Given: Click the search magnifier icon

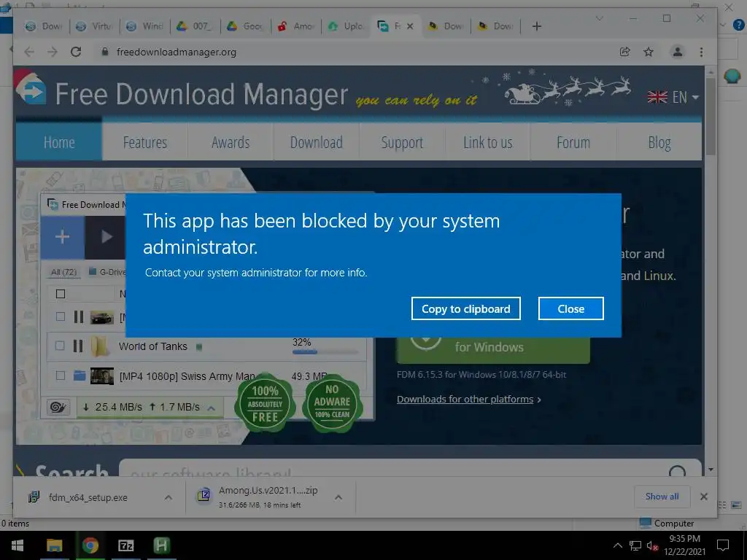Looking at the screenshot, I should (x=677, y=472).
